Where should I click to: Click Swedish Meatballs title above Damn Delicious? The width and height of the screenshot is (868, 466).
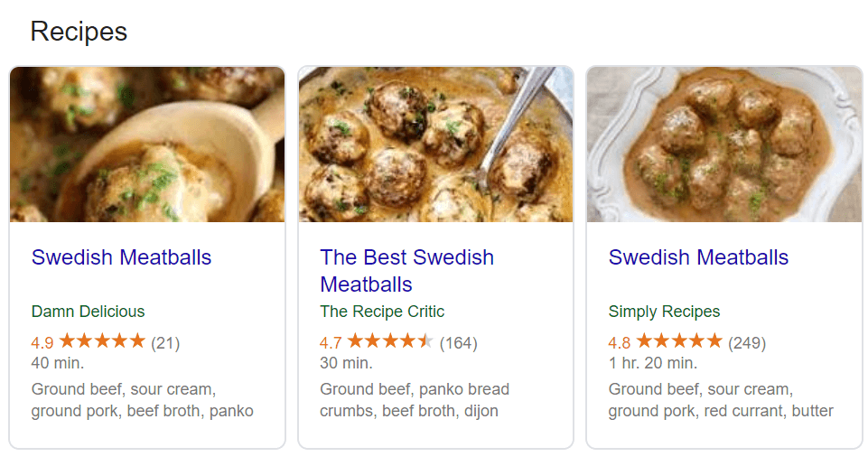[x=121, y=257]
